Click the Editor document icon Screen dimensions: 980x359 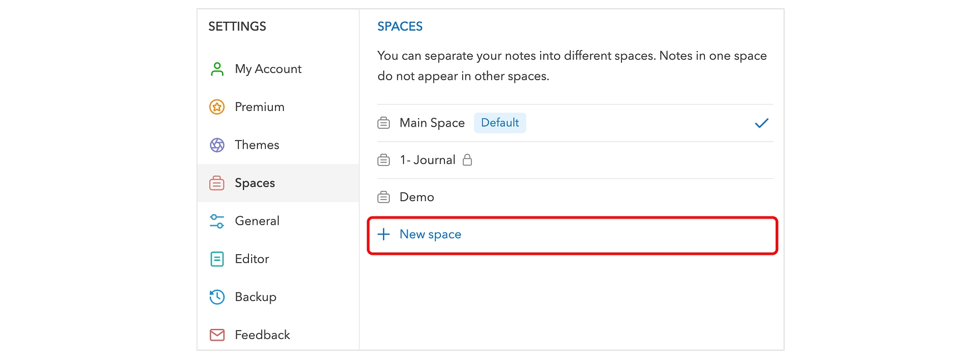pos(217,259)
